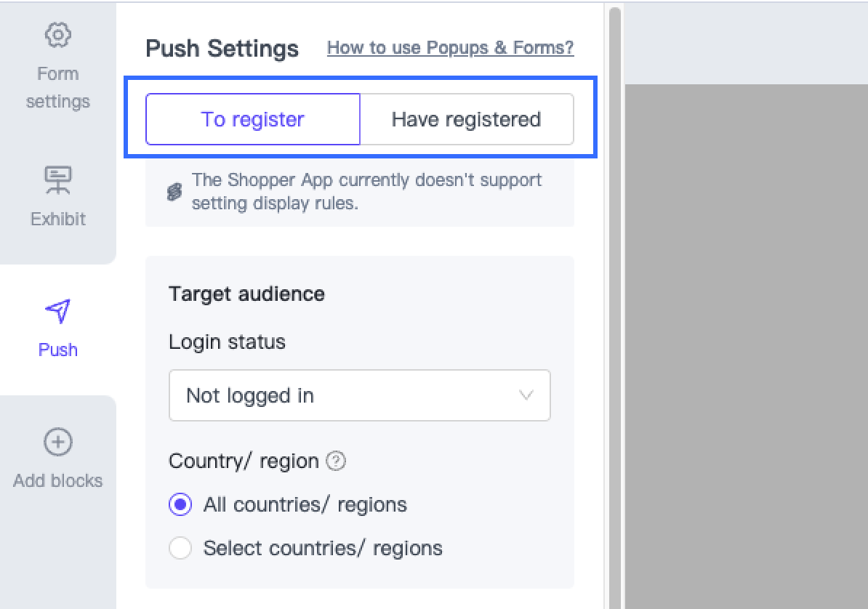Open the Country/region help question mark
Image resolution: width=868 pixels, height=609 pixels.
336,461
